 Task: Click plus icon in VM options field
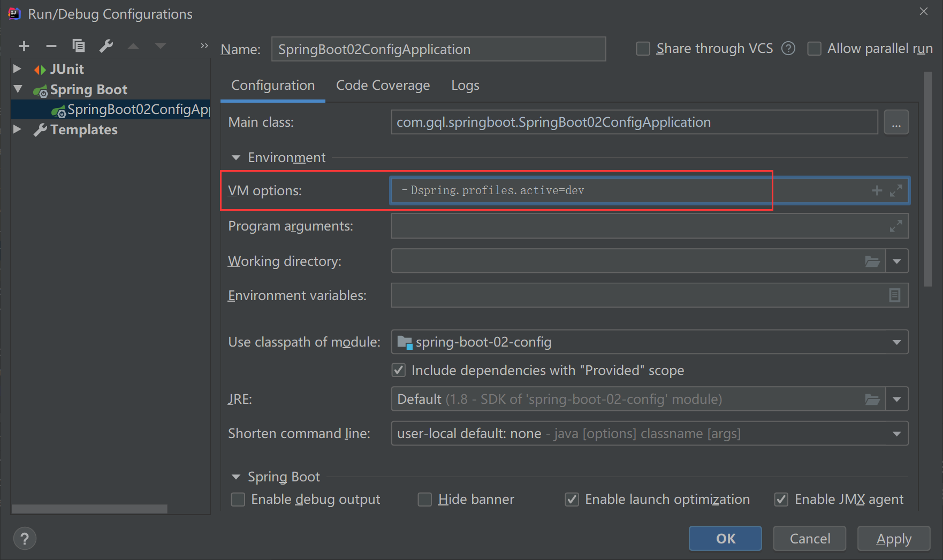click(x=877, y=190)
